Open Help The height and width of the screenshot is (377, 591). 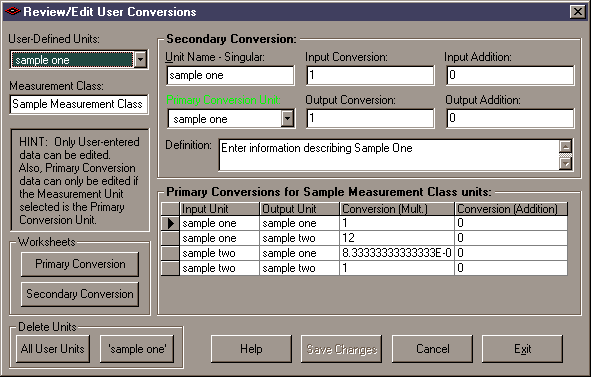(x=251, y=349)
